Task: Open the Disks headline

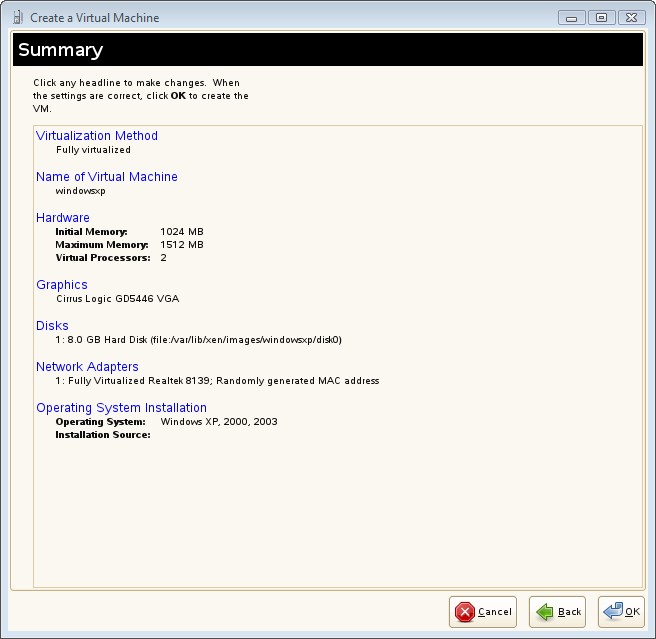Action: point(53,326)
